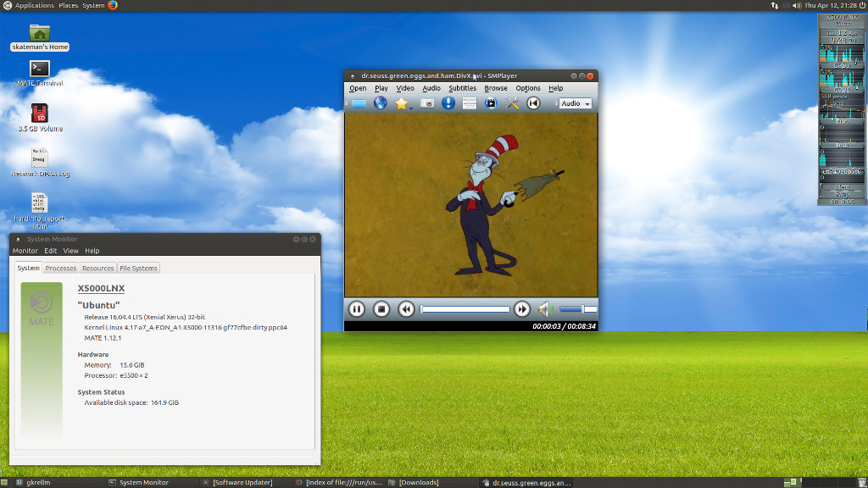This screenshot has height=488, width=868.
Task: Switch to gkrellm in taskbar
Action: (58, 482)
